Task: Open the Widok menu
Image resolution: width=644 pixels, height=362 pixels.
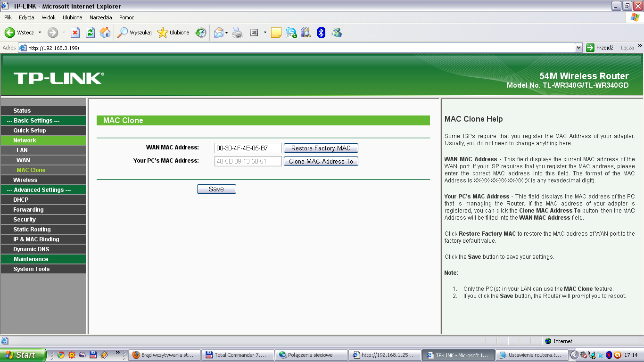Action: (x=49, y=17)
